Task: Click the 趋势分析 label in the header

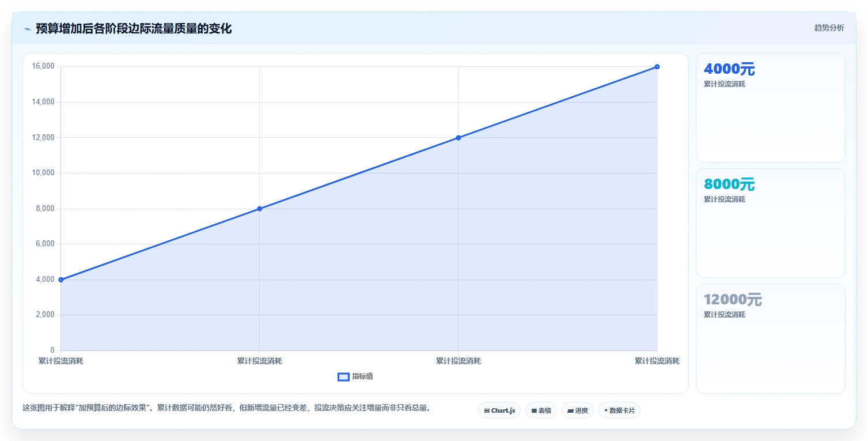Action: coord(829,28)
